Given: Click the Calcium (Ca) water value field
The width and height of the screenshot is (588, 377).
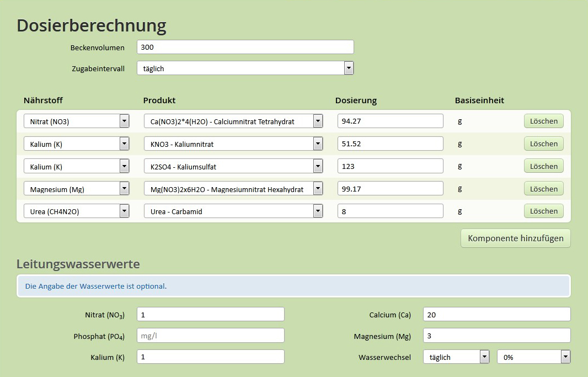Looking at the screenshot, I should tap(496, 315).
